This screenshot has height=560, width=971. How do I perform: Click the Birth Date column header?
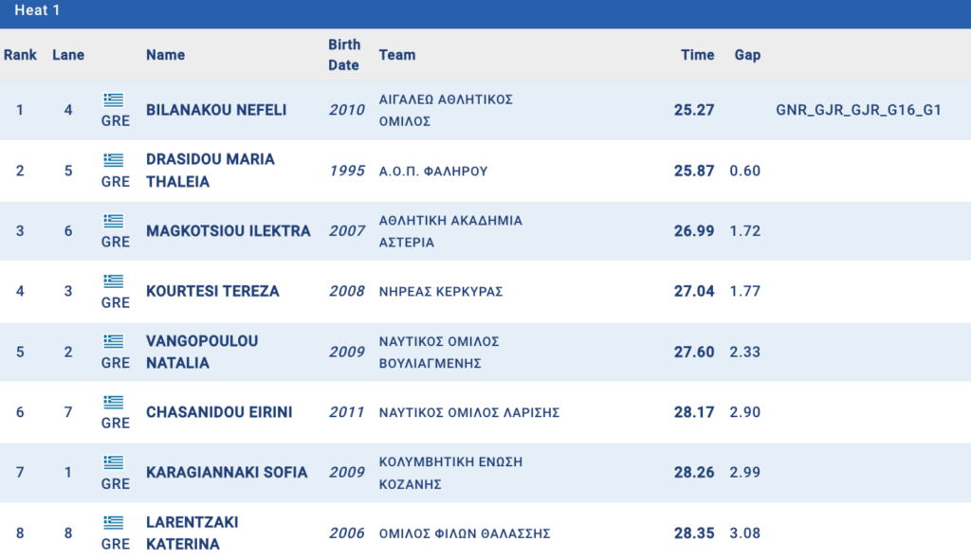344,55
